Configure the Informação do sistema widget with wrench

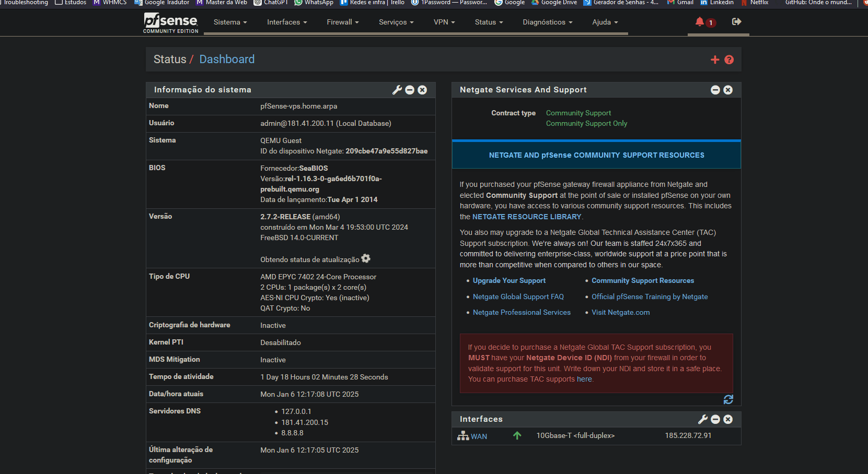click(x=397, y=90)
